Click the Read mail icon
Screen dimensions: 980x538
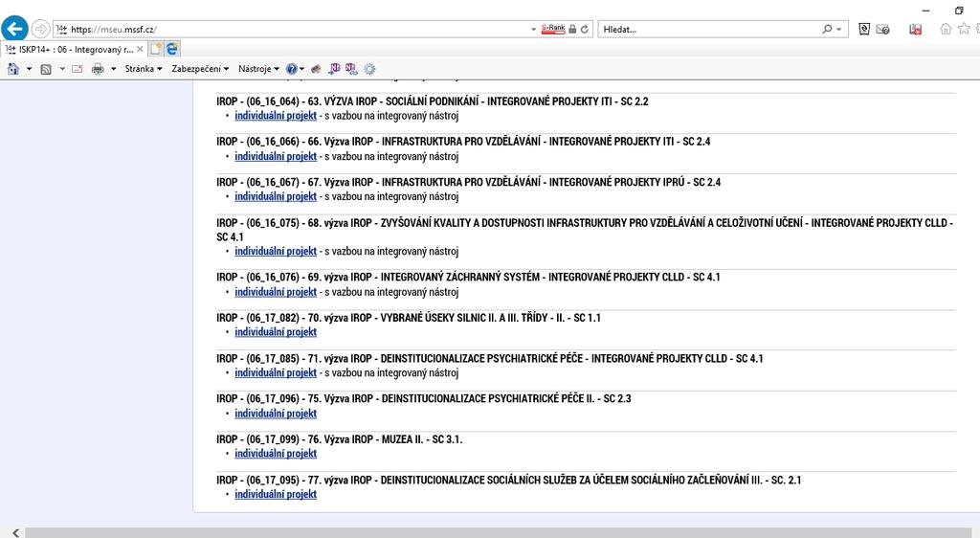[x=77, y=69]
